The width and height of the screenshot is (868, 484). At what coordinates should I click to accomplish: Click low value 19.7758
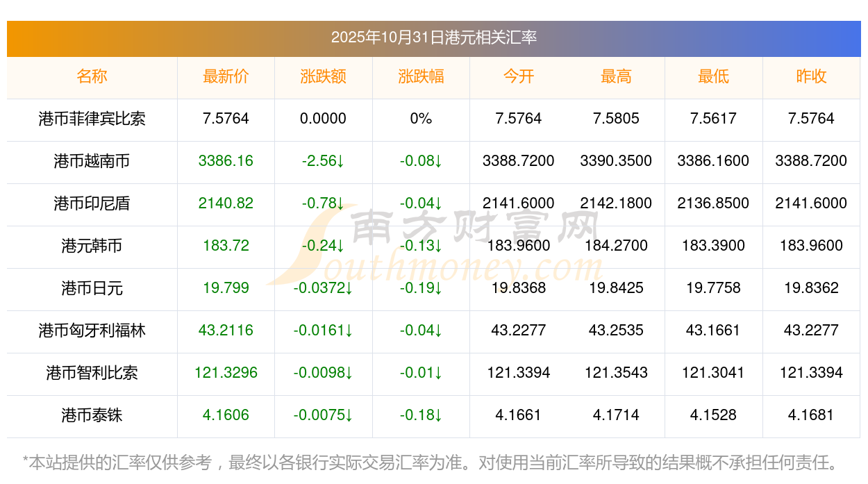713,288
